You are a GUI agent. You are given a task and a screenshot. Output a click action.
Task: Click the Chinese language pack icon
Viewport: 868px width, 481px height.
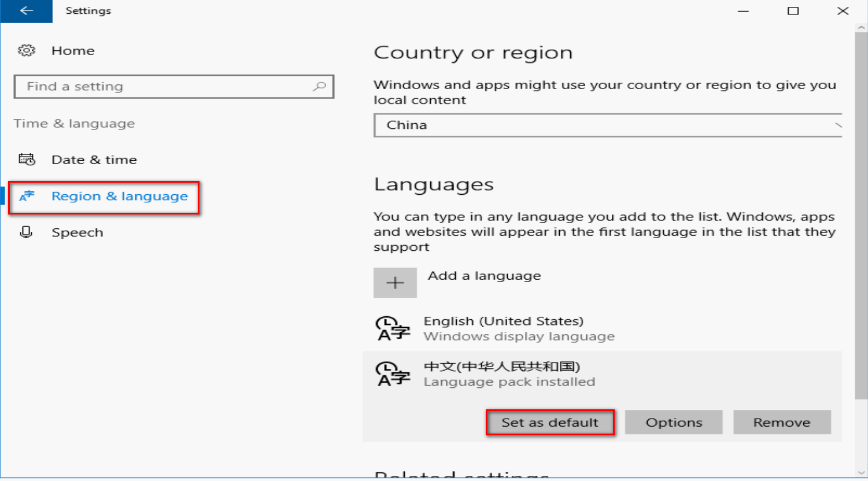393,374
